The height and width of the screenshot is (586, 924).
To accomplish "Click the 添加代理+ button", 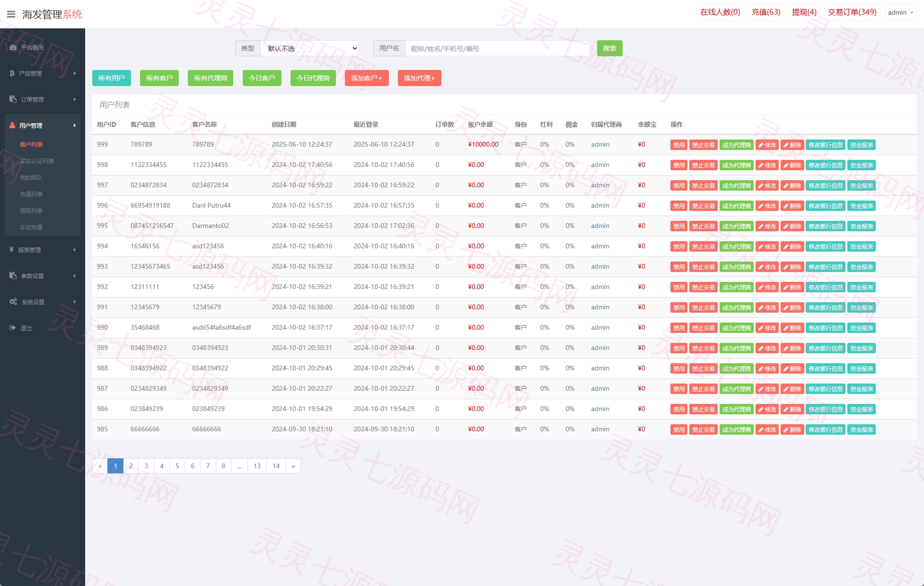I will pyautogui.click(x=419, y=78).
